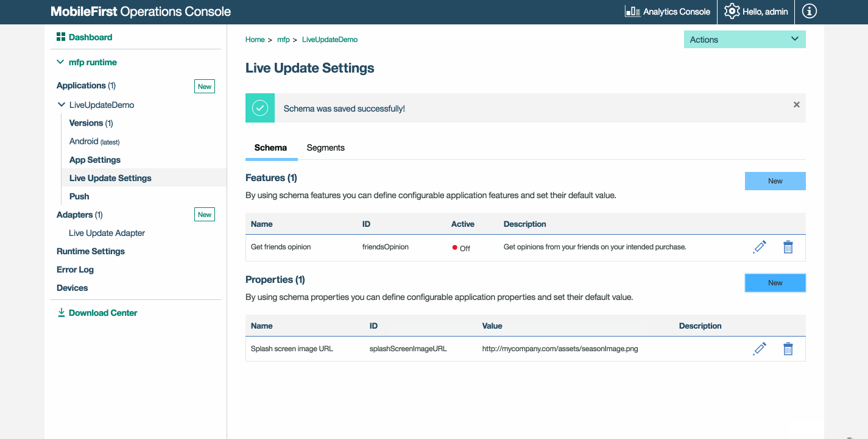Create a new feature with New button

tap(775, 181)
